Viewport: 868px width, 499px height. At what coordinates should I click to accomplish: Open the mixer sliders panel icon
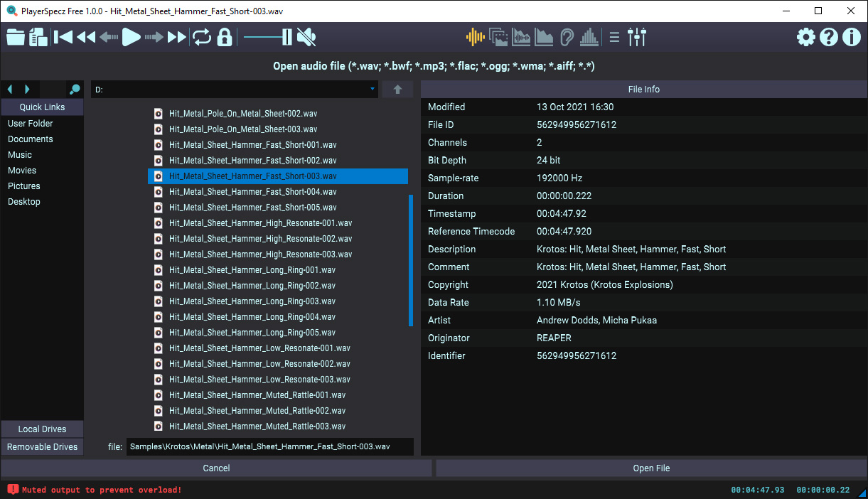coord(637,37)
